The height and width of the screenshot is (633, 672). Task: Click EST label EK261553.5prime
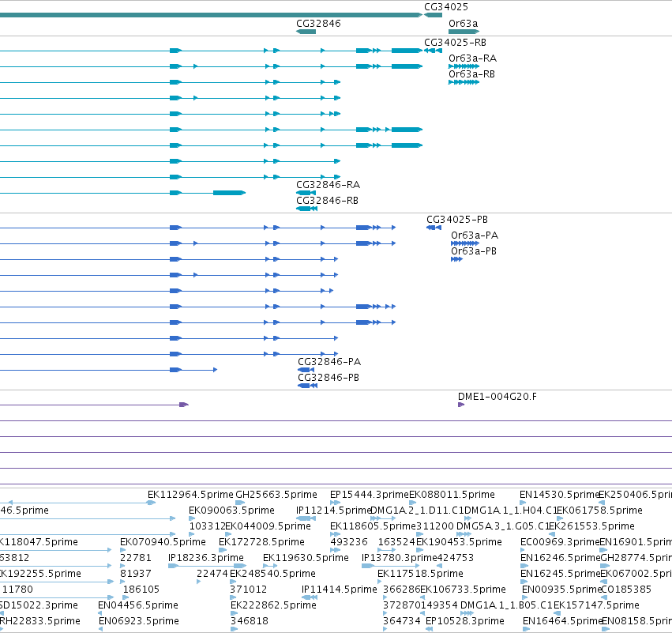coord(592,526)
